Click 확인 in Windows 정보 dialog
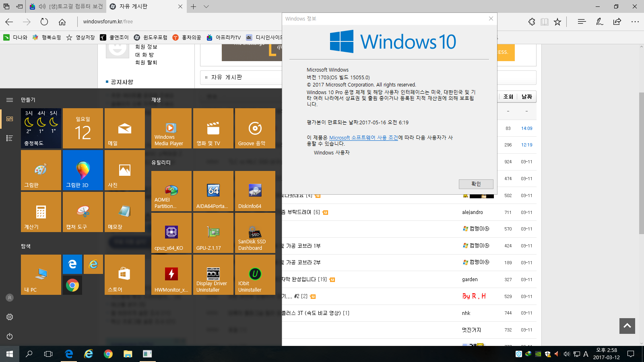Screen dimensions: 644x362 476,184
